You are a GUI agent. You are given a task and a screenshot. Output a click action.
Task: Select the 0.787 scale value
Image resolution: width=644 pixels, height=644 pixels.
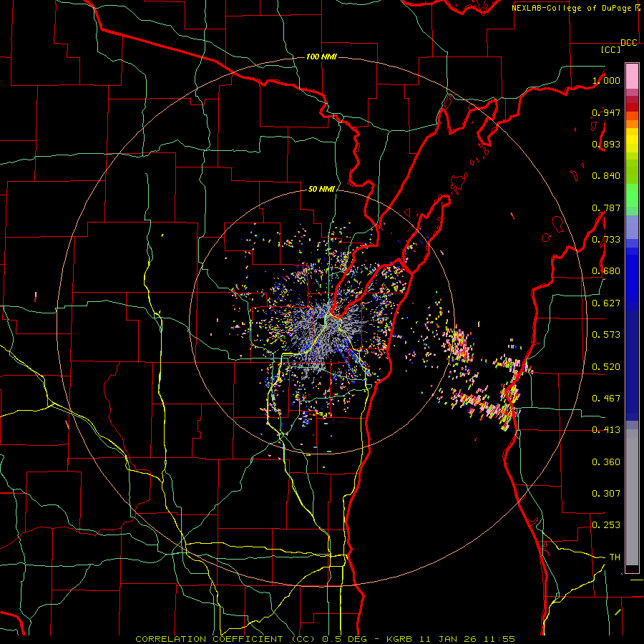[606, 208]
